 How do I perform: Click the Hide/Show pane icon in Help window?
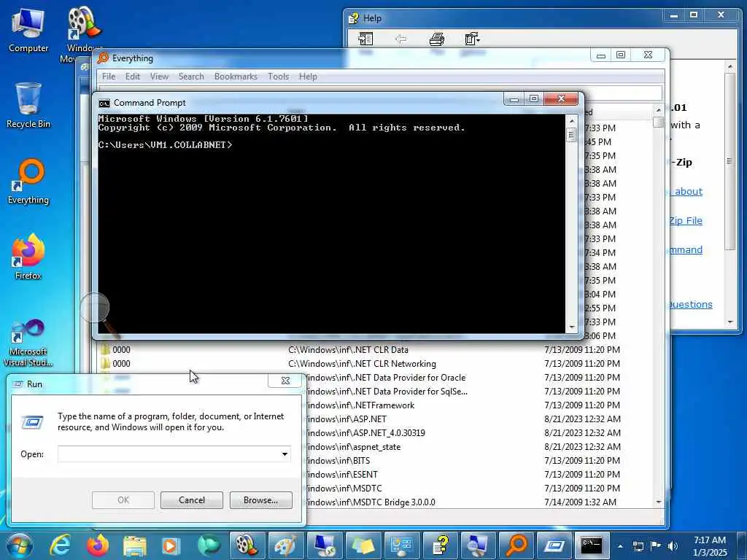coord(365,39)
